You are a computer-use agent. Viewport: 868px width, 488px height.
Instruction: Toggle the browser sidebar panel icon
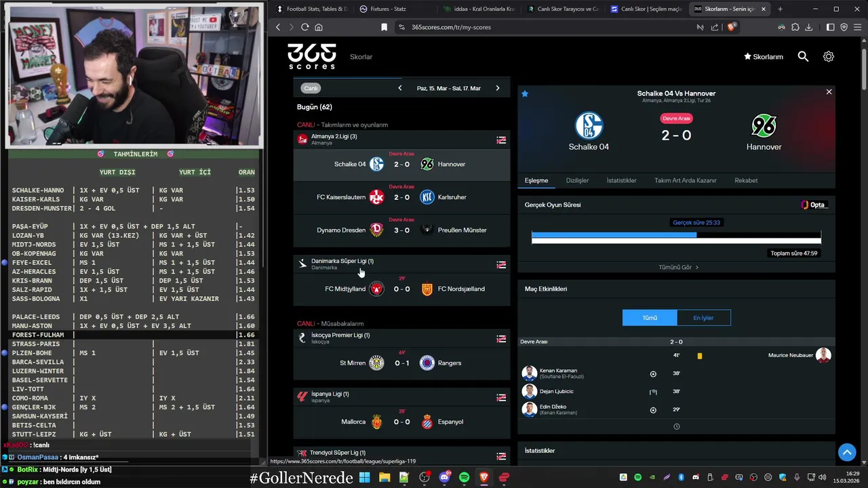830,27
